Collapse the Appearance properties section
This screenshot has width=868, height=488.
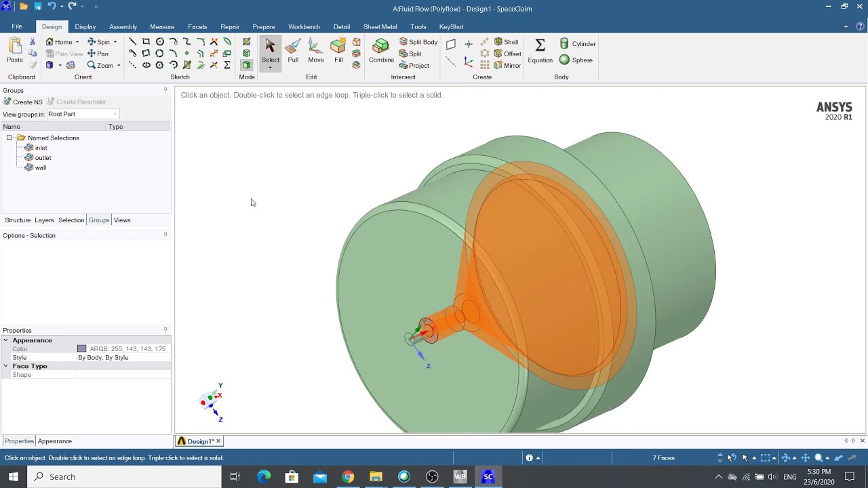6,340
